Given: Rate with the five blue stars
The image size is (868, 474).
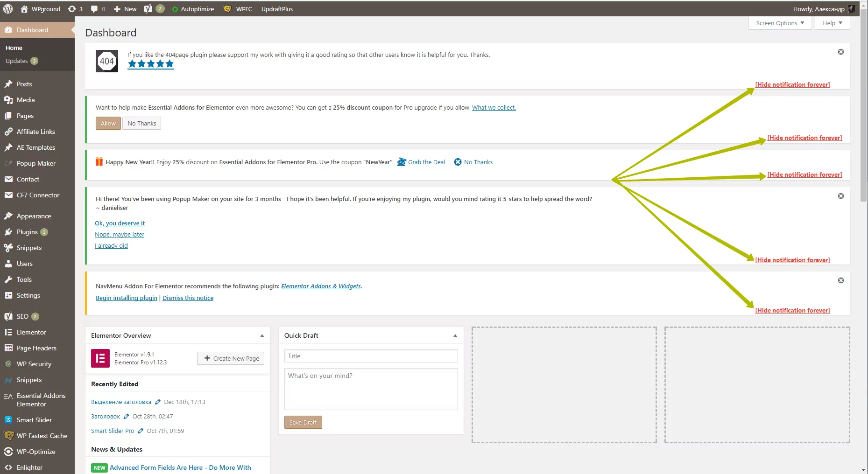Looking at the screenshot, I should (x=150, y=64).
